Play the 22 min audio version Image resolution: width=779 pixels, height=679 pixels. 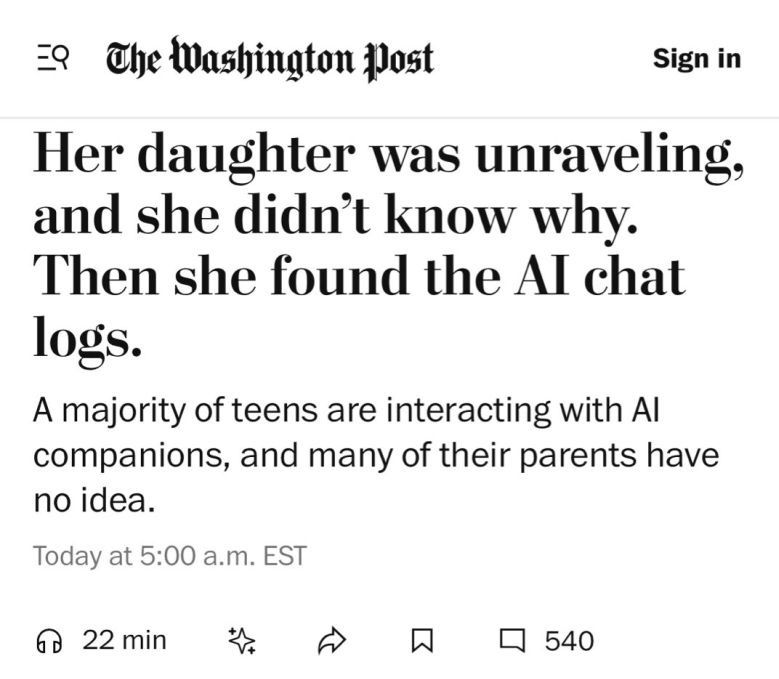[x=124, y=640]
